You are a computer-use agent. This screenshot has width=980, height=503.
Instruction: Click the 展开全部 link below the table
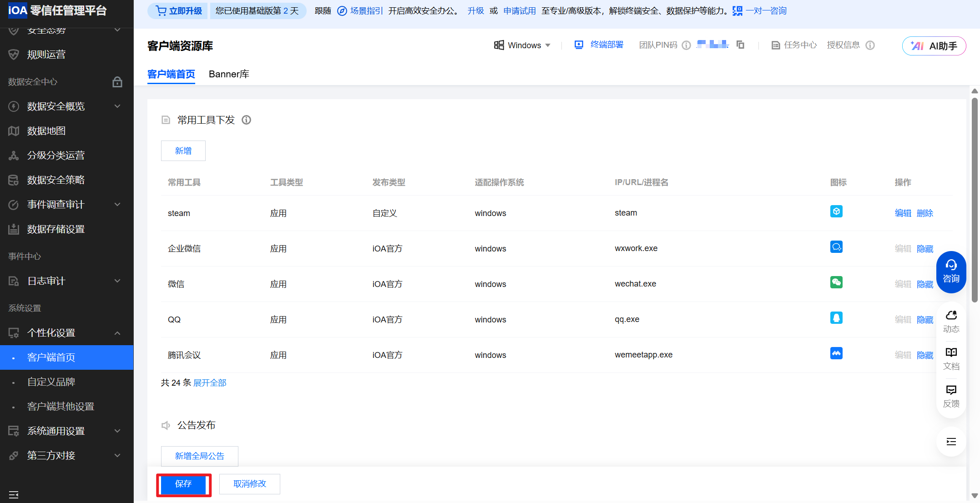[210, 382]
